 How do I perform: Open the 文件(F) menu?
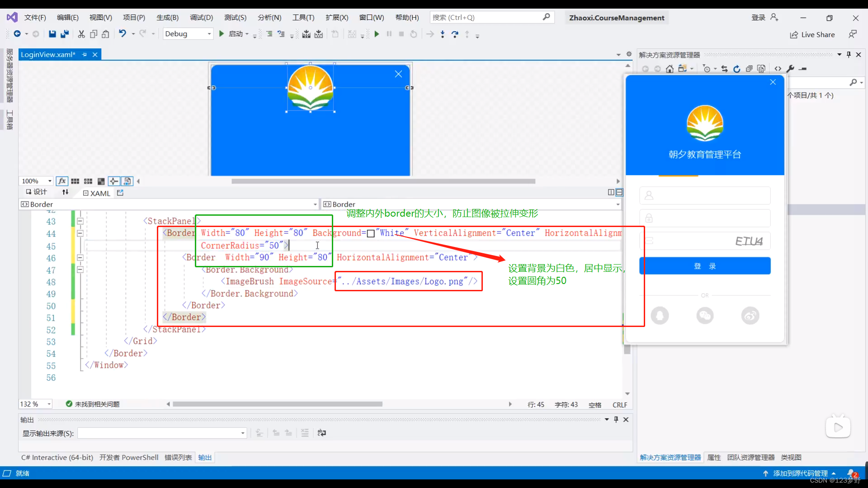tap(35, 17)
